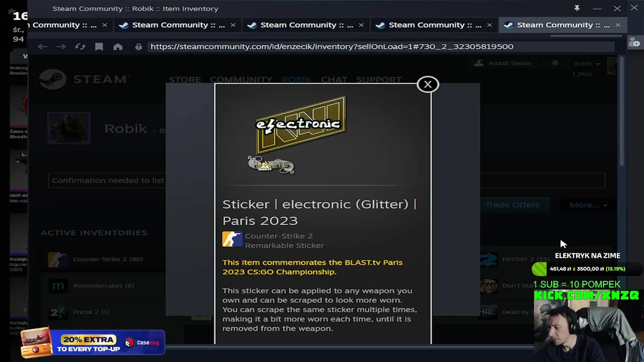The height and width of the screenshot is (362, 644).
Task: Click the electronic Glitter sticker image
Action: (x=300, y=124)
